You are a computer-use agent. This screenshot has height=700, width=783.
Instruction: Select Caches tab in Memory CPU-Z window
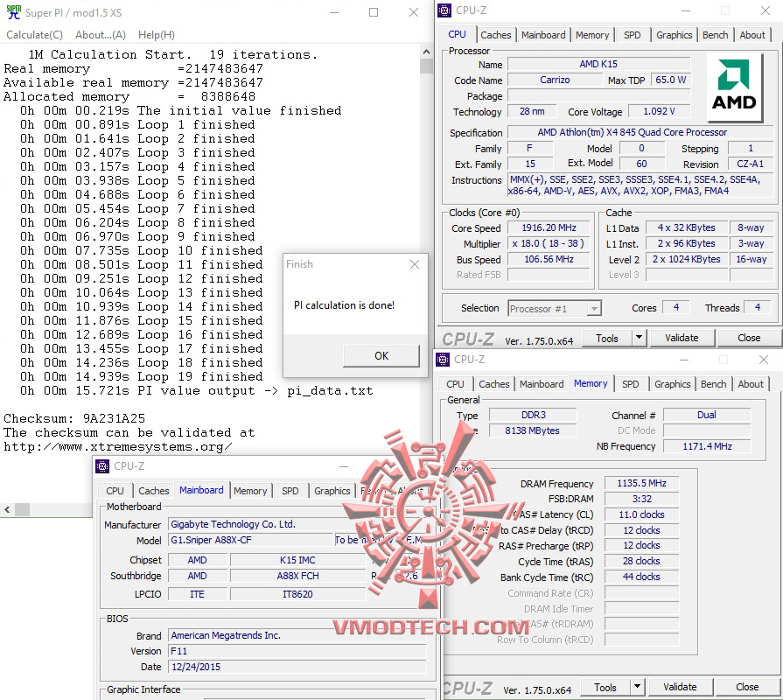point(494,384)
